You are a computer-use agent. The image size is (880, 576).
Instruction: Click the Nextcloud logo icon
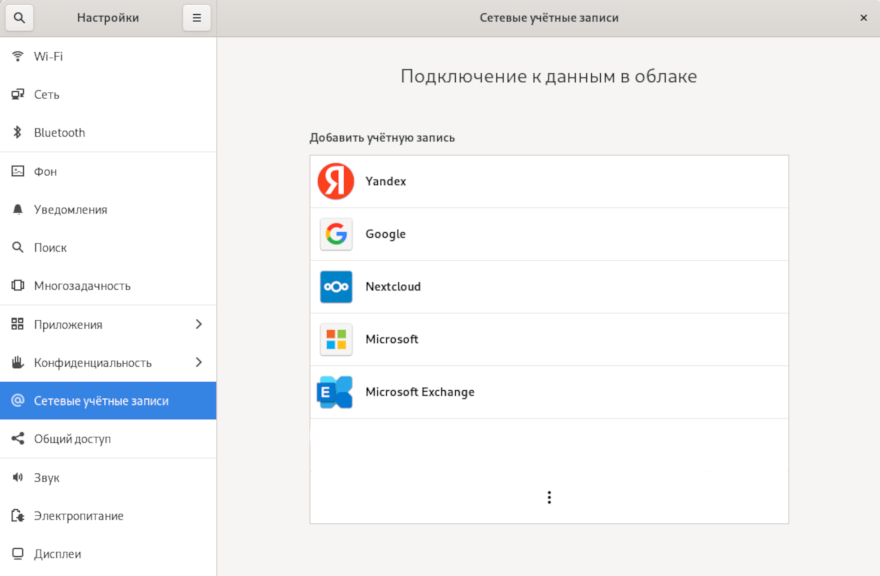click(336, 287)
